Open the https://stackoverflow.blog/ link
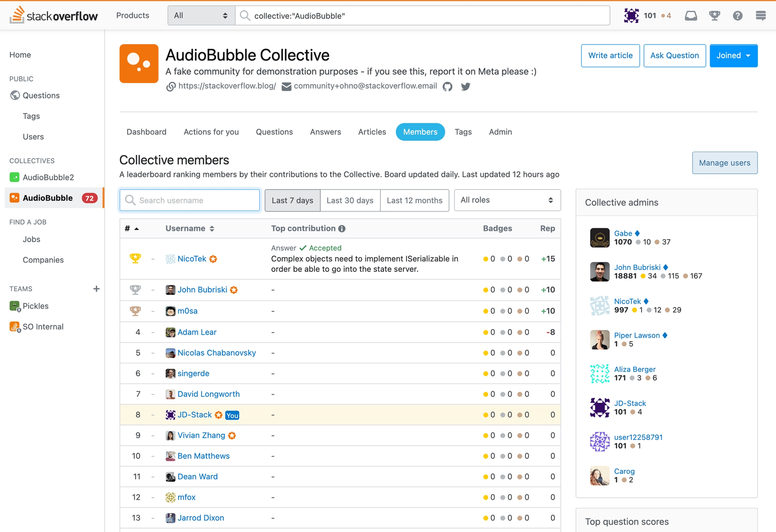 point(227,86)
